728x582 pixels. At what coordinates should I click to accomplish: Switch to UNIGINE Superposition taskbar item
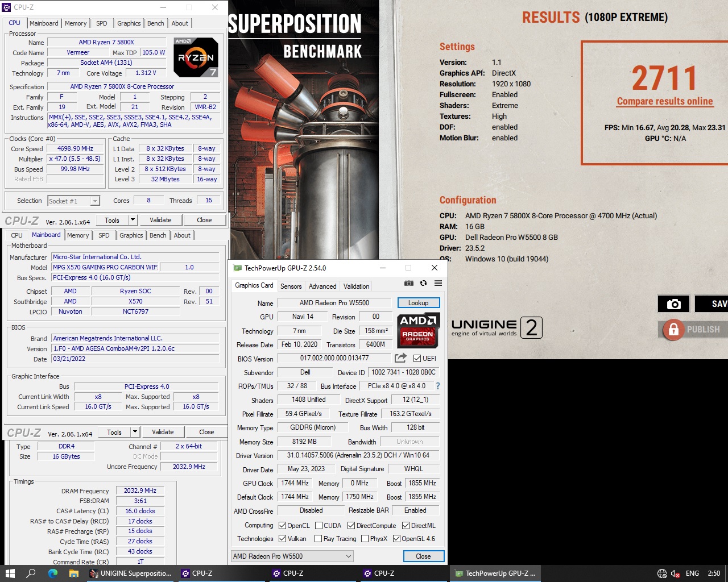[x=130, y=573]
